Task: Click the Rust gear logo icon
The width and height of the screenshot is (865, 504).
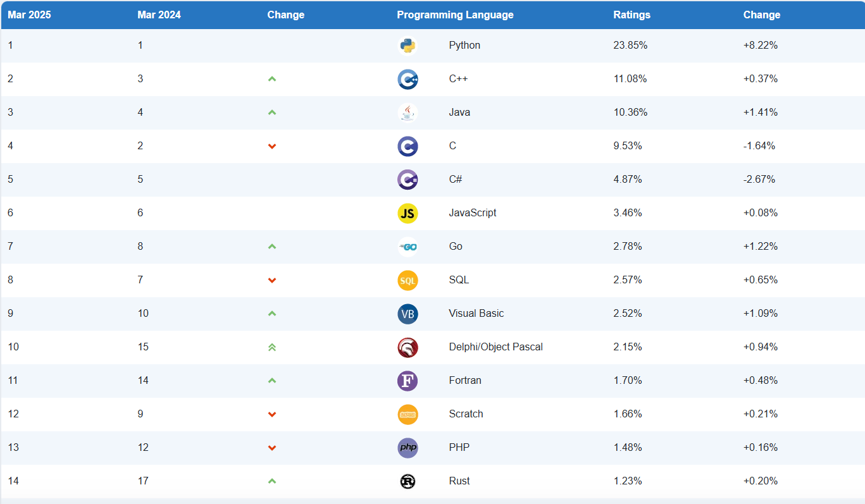Action: 408,481
